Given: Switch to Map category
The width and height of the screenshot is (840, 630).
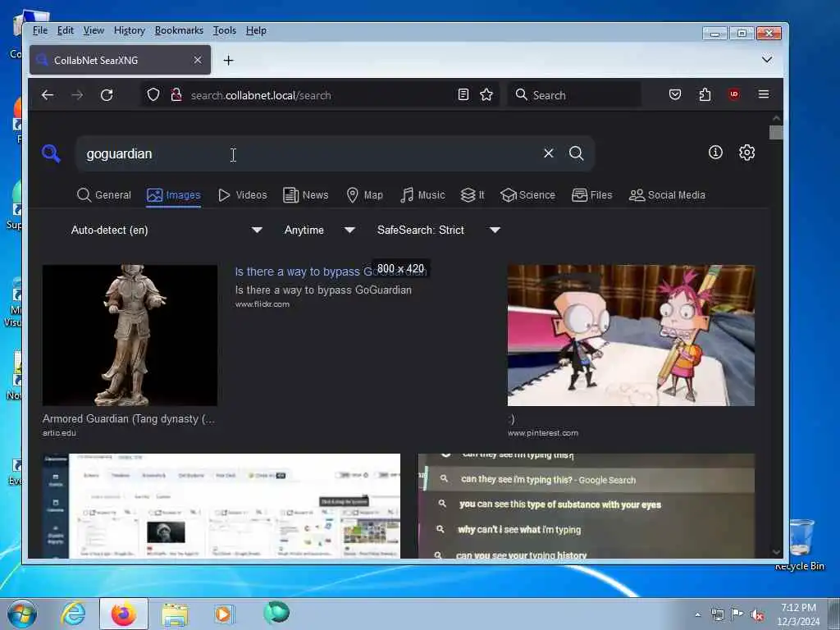Looking at the screenshot, I should pos(364,195).
